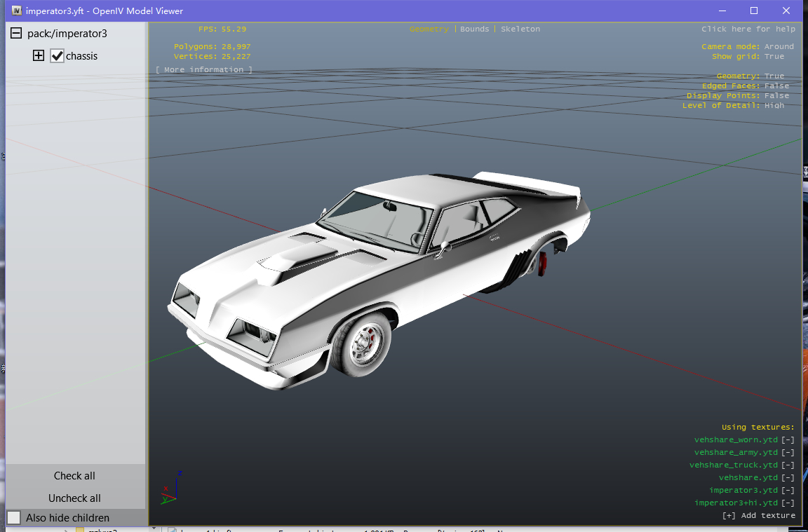The height and width of the screenshot is (532, 808).
Task: Click the imperator3.ytd texture name
Action: pyautogui.click(x=743, y=490)
